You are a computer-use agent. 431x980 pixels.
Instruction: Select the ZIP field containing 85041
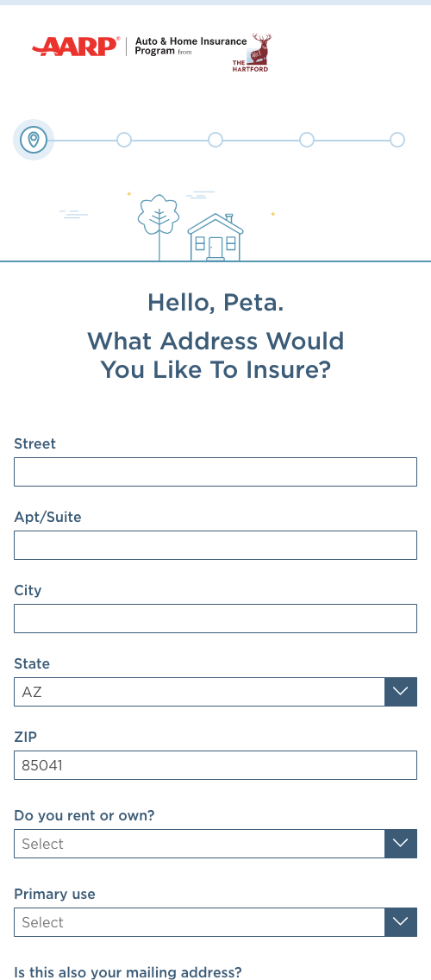(x=215, y=765)
